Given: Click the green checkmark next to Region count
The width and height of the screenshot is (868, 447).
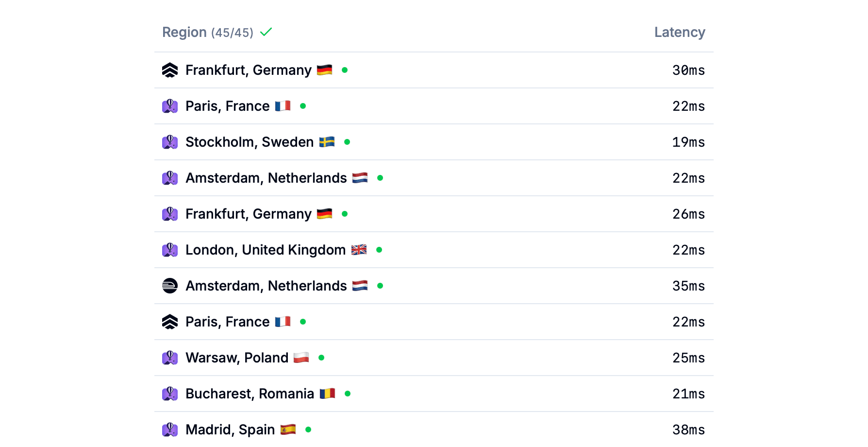Looking at the screenshot, I should (266, 32).
